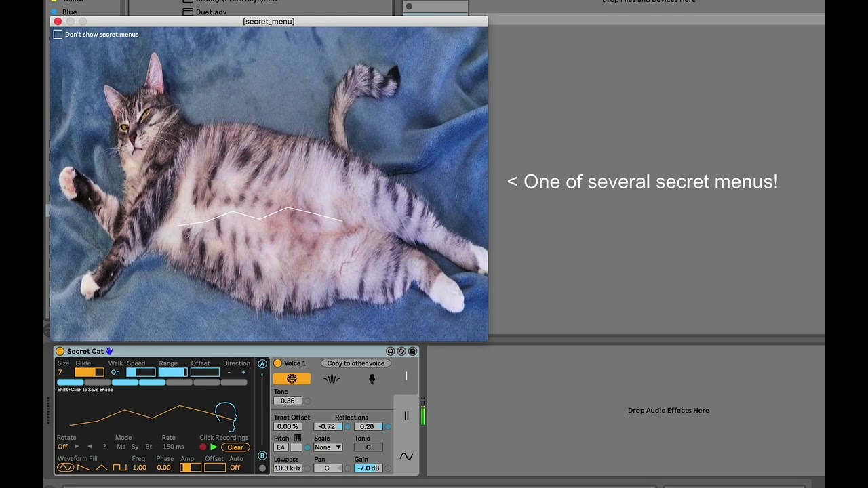Screen dimensions: 868x488
Task: Start recording clicks with the red button
Action: coord(203,447)
